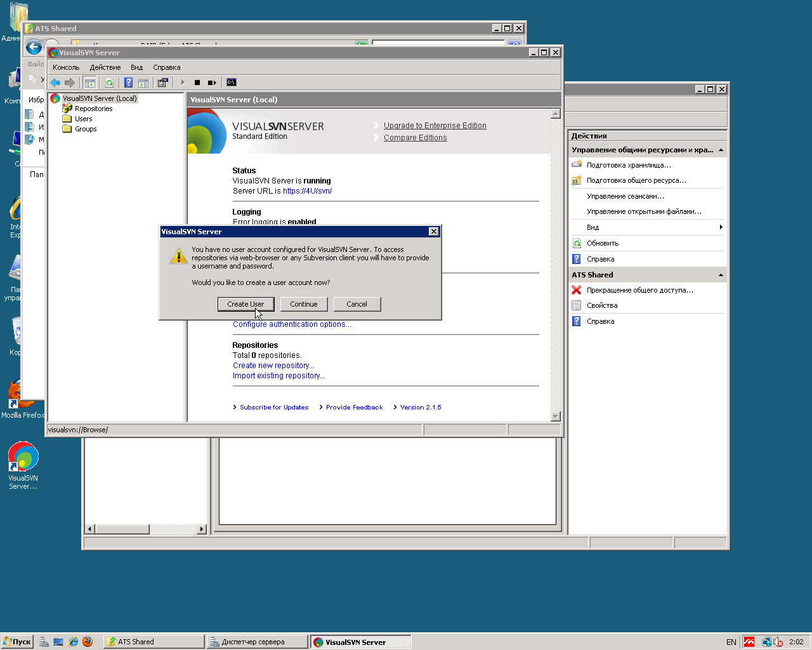Close the VisualSVN Server warning dialog

point(434,232)
